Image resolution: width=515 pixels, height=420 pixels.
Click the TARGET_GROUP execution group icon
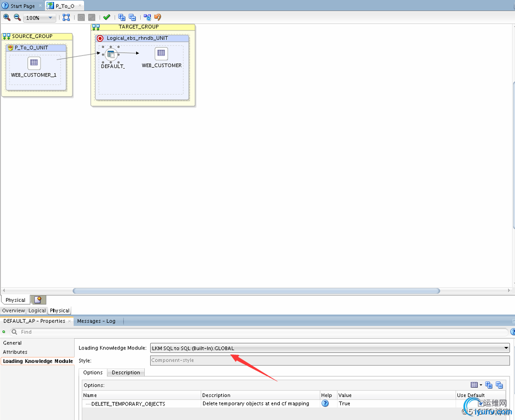pyautogui.click(x=96, y=27)
